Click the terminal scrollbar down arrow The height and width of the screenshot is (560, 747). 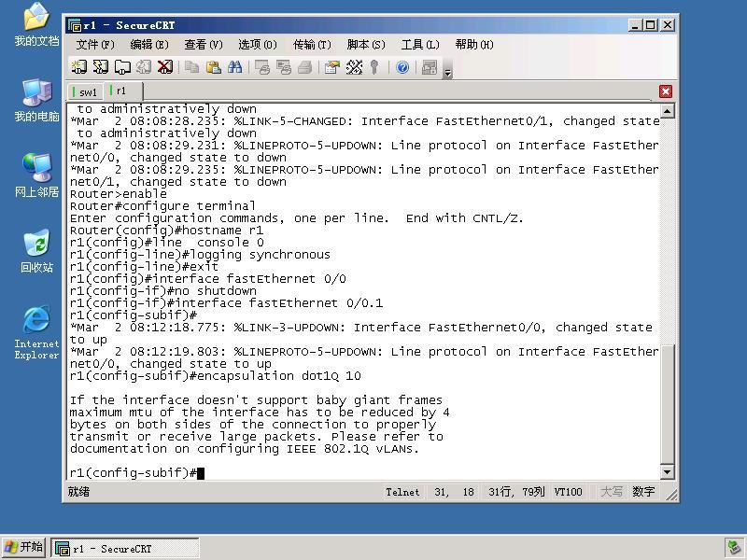click(x=668, y=472)
